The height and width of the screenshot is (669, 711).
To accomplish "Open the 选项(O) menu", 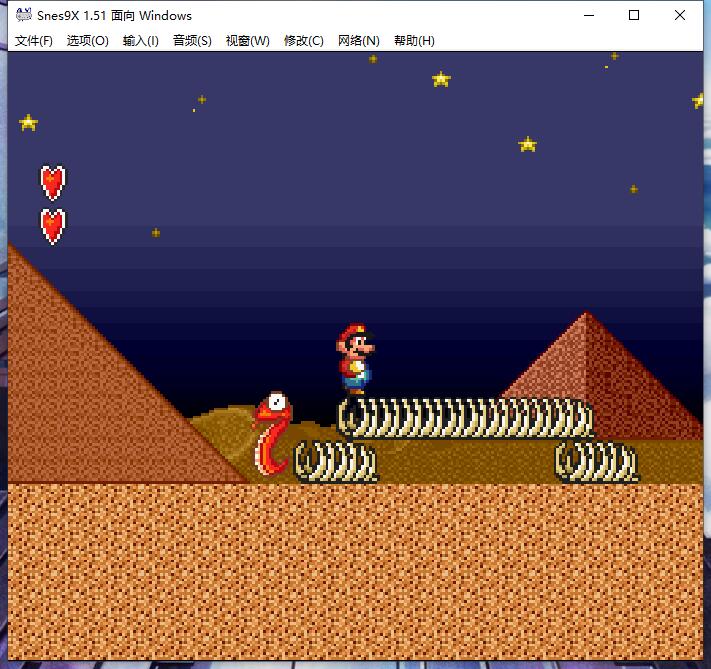I will [x=88, y=41].
